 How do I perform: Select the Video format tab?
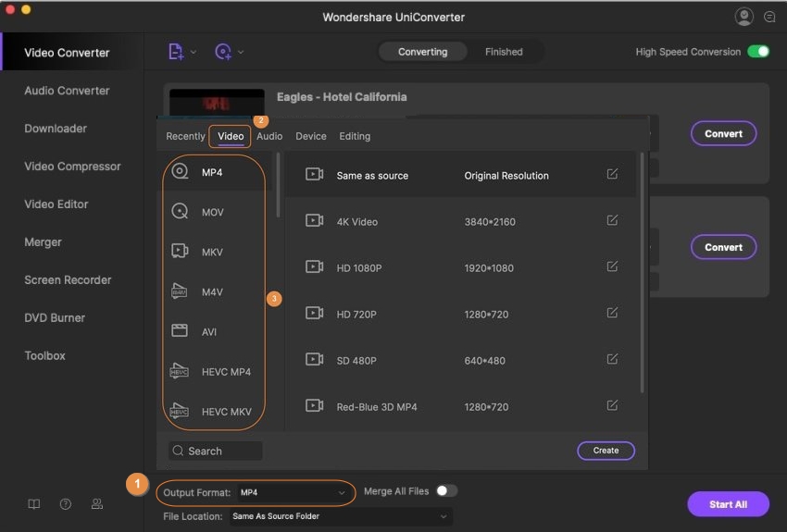pyautogui.click(x=231, y=136)
